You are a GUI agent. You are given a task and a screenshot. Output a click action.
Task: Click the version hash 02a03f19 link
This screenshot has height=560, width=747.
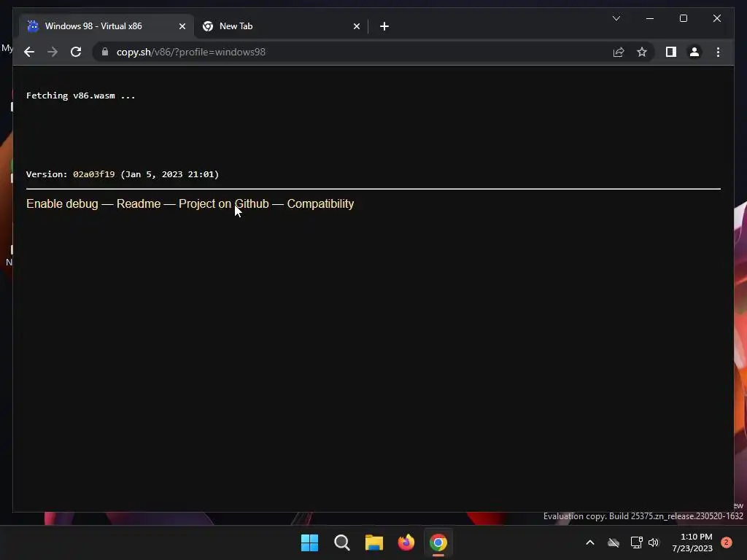click(x=94, y=174)
